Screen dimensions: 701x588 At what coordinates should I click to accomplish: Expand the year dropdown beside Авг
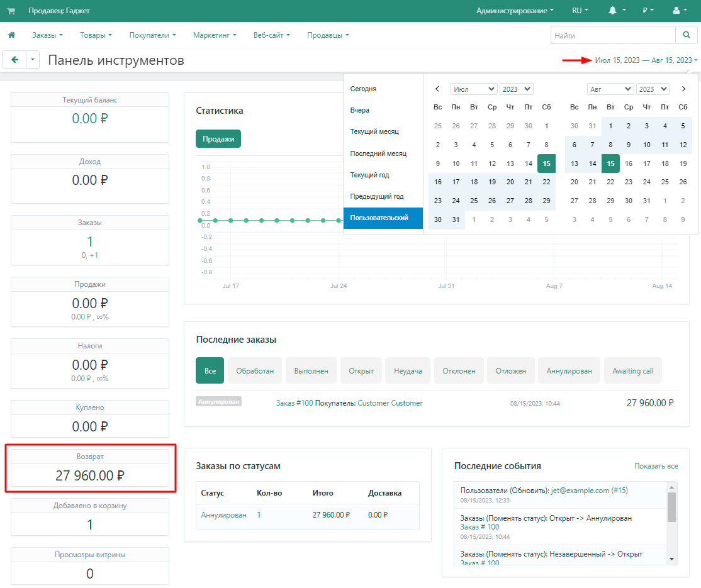pos(652,89)
